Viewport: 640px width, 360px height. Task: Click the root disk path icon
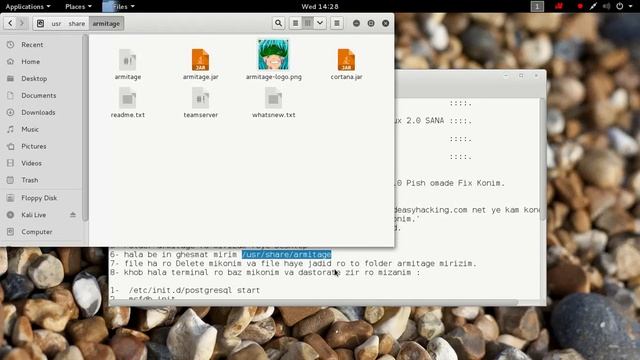[x=40, y=23]
